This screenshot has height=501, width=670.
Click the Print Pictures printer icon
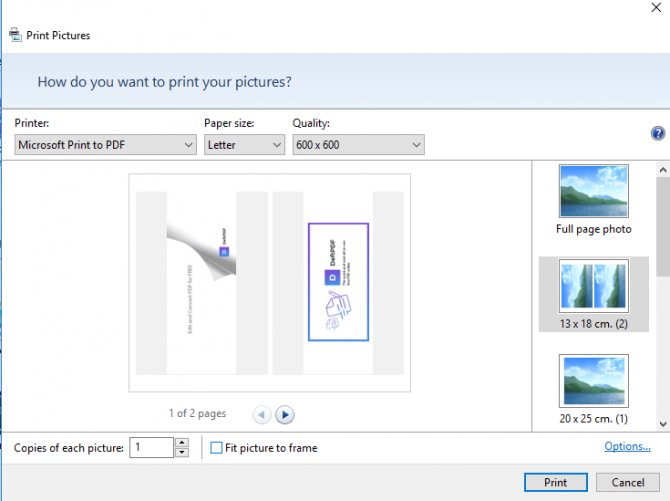pos(15,35)
